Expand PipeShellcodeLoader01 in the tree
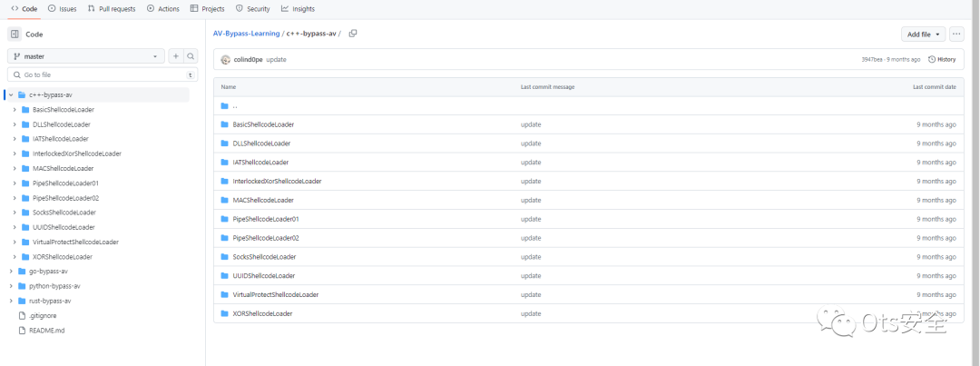Image resolution: width=980 pixels, height=366 pixels. 14,183
